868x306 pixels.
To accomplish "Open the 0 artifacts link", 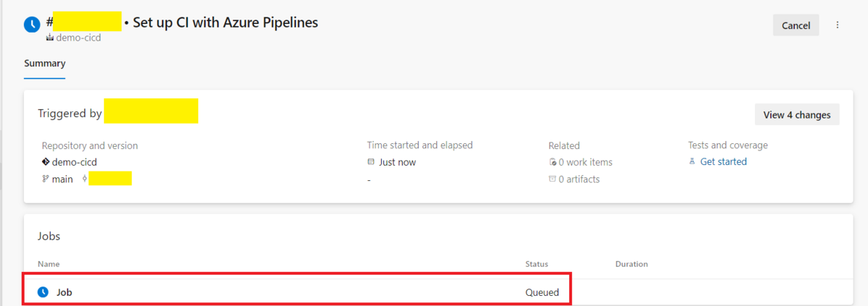I will tap(579, 179).
